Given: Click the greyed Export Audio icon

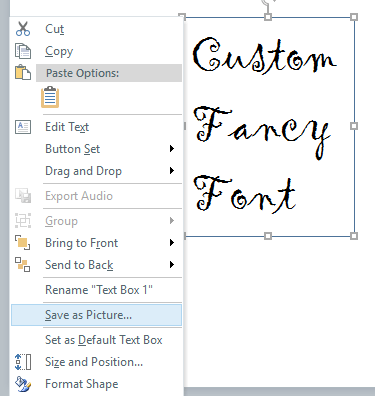Looking at the screenshot, I should pos(23,196).
